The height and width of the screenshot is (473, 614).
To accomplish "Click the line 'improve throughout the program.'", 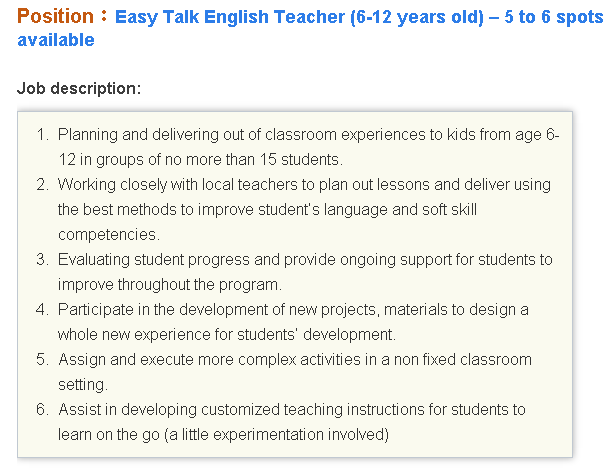I will coord(170,285).
